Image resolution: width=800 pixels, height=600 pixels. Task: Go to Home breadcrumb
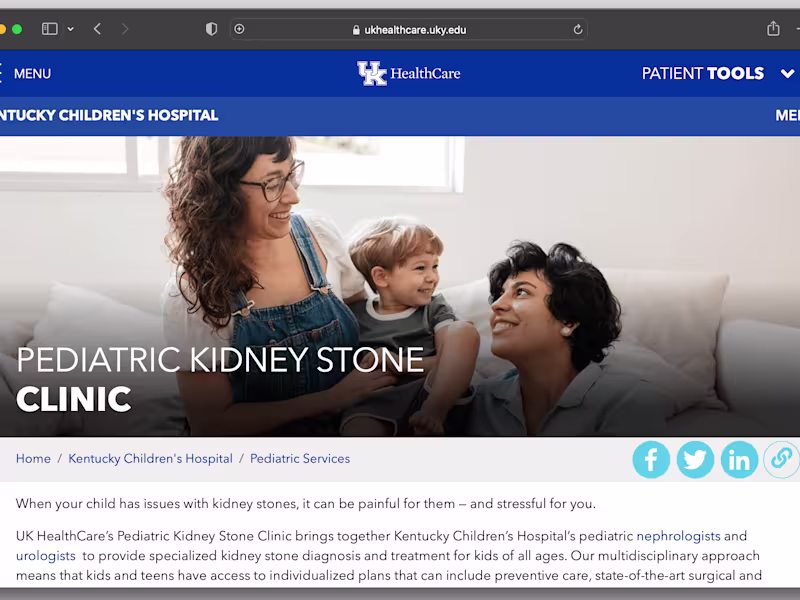click(33, 459)
